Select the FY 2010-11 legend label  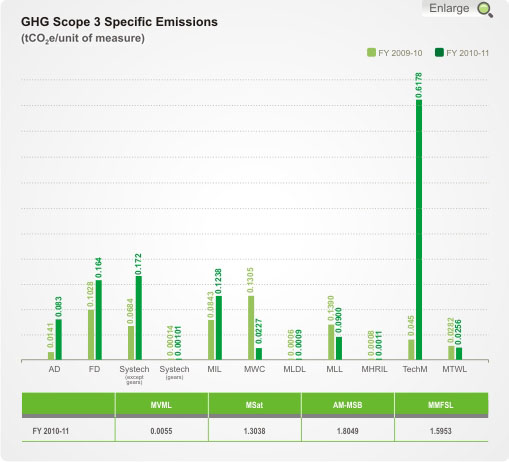click(x=467, y=53)
